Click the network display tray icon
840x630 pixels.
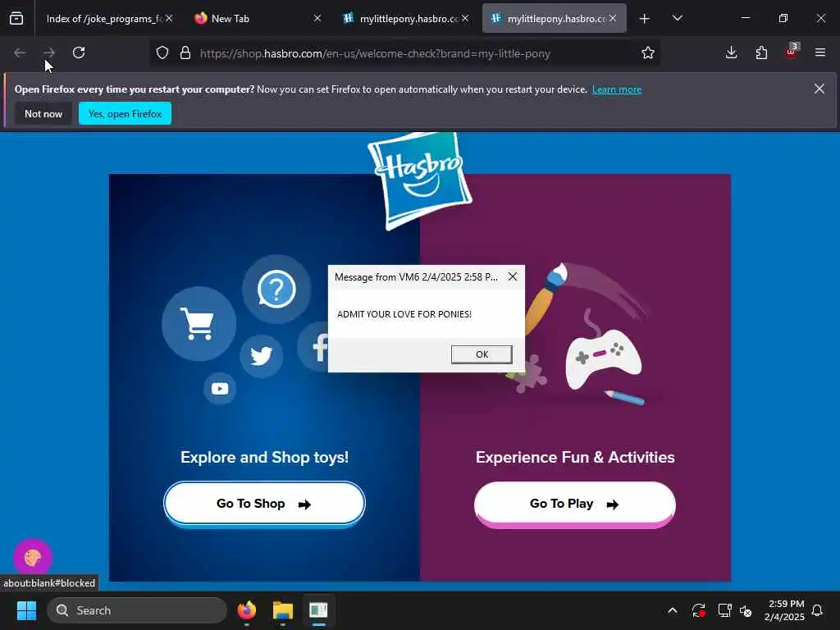[x=725, y=610]
